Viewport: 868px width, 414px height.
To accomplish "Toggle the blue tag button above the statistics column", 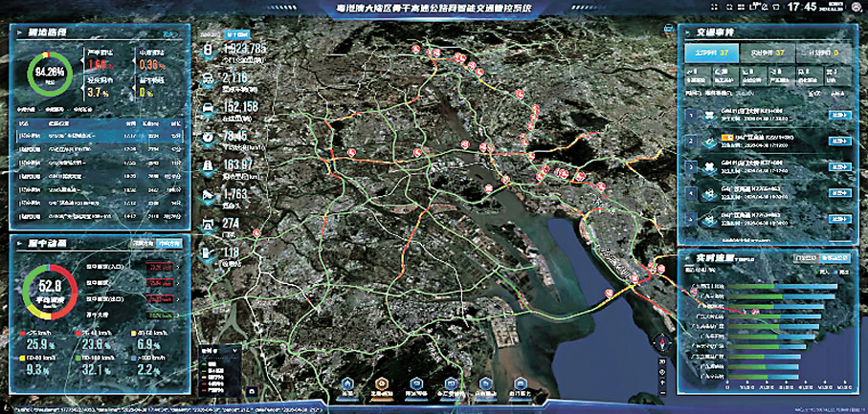I will click(x=234, y=33).
